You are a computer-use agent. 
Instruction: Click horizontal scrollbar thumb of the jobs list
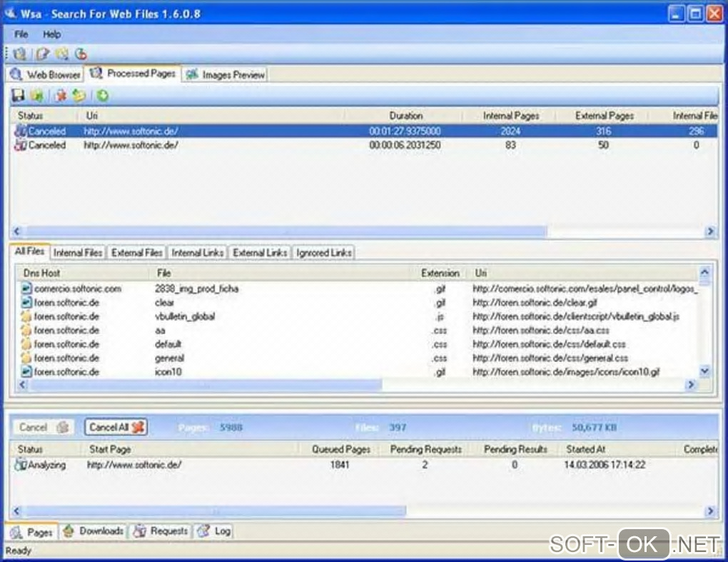pos(216,511)
